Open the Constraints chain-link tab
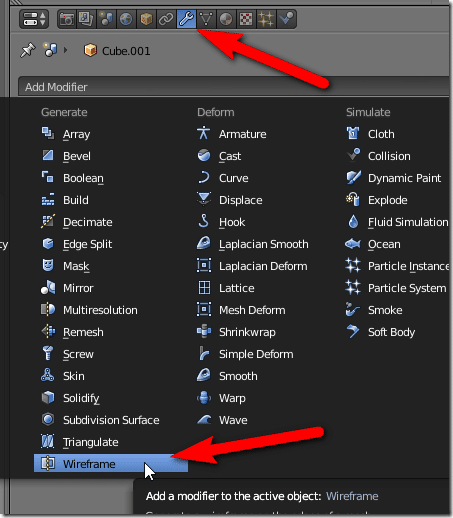Image resolution: width=453 pixels, height=518 pixels. (x=166, y=19)
